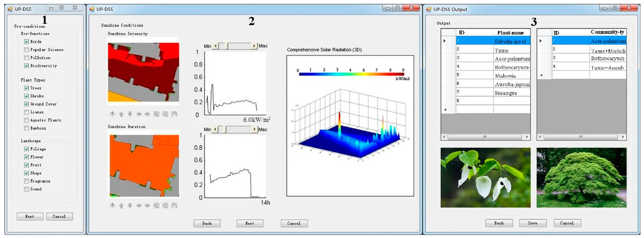Click the move/crosshair icon under Sunshine Duration map

[x=112, y=206]
